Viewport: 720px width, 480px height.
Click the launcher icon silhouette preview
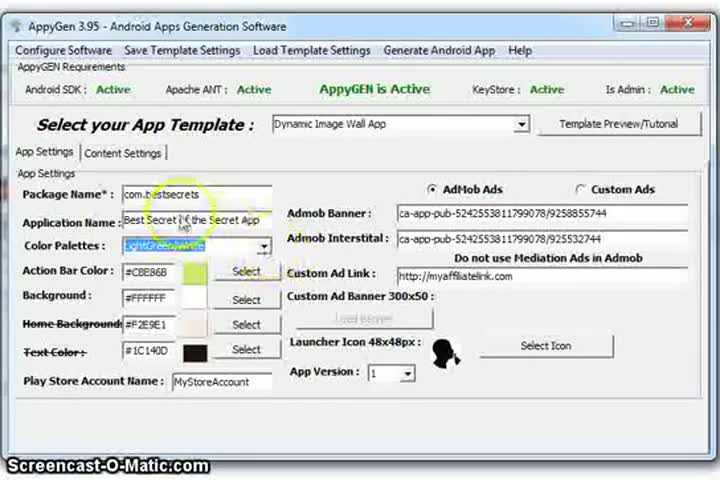445,353
